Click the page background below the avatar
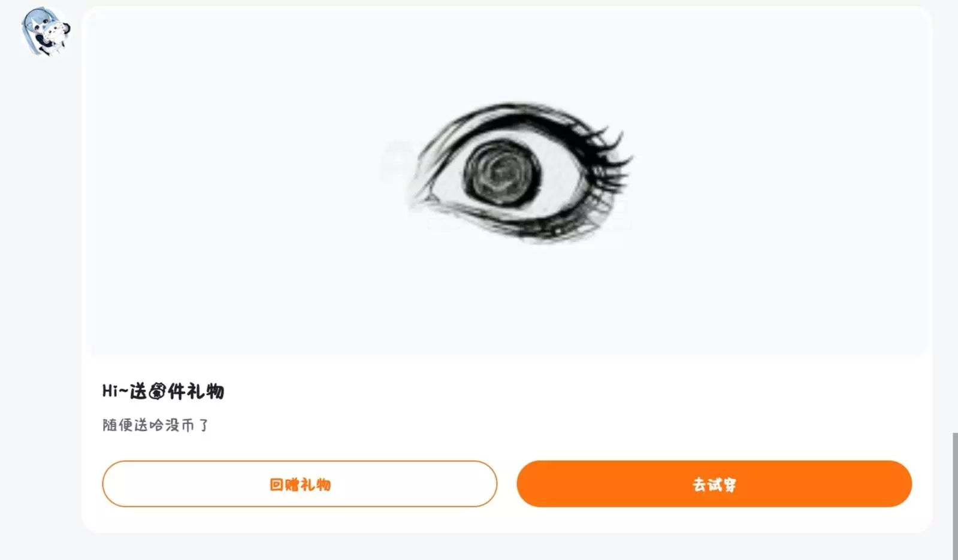This screenshot has height=560, width=958. (x=41, y=299)
